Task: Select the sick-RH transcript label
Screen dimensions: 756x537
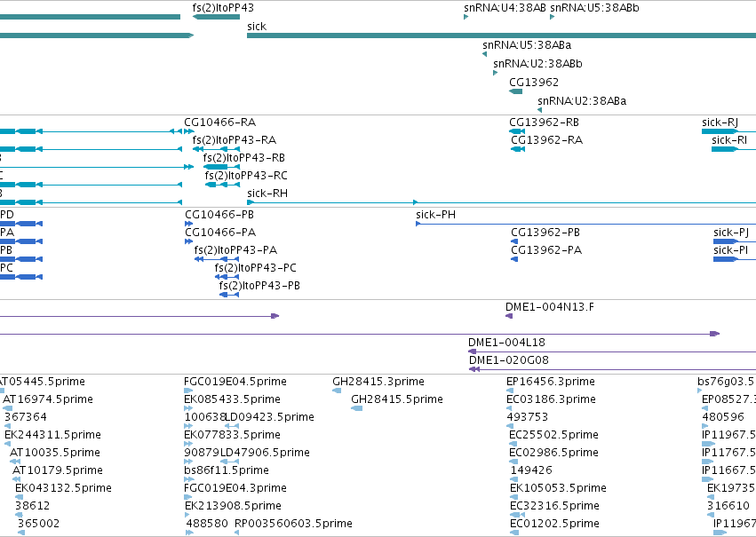Action: 267,193
